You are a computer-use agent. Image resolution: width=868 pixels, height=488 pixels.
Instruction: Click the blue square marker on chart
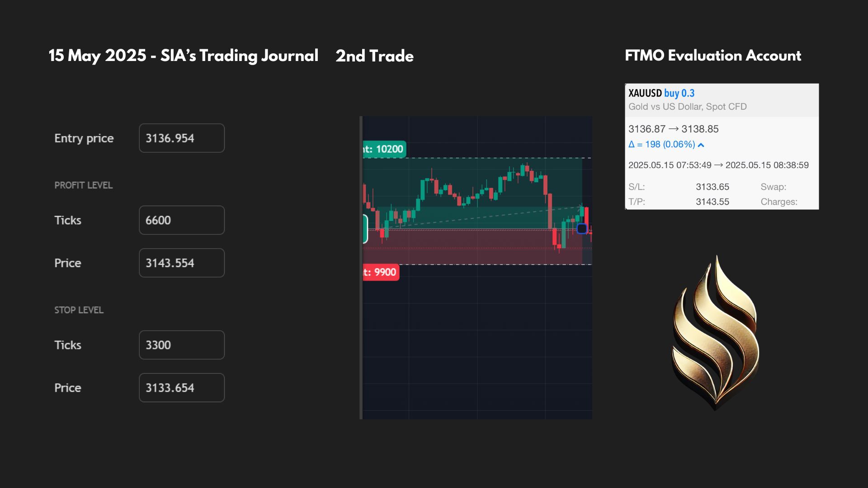[x=582, y=229]
